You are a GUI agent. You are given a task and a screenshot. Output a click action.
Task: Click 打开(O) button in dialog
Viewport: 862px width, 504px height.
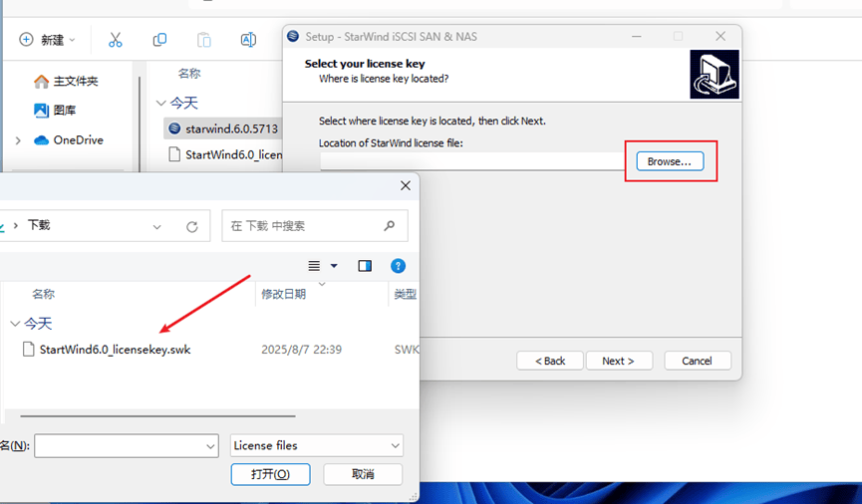tap(270, 474)
